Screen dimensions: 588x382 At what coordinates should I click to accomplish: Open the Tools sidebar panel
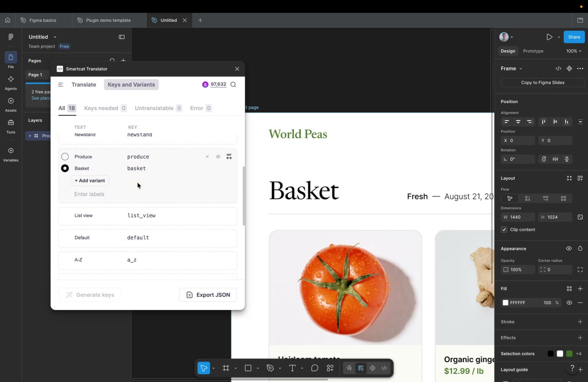11,126
